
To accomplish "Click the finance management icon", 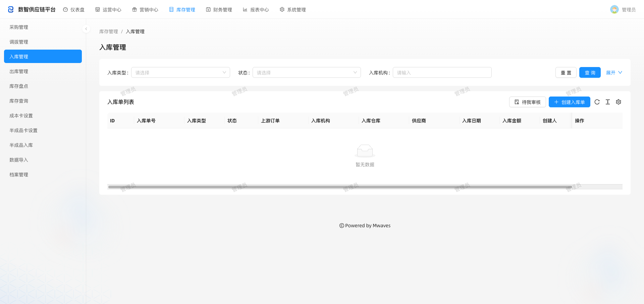I will 208,10.
